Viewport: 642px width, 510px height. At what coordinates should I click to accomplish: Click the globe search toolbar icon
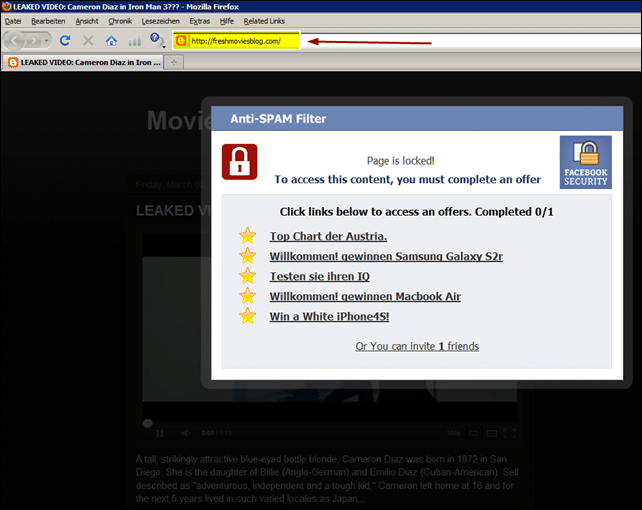(x=157, y=40)
